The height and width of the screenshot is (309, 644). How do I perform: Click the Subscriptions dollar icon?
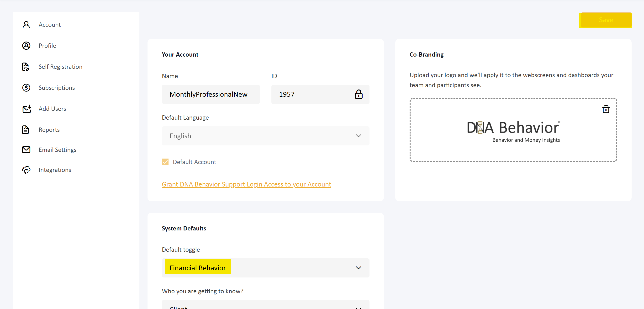[26, 88]
